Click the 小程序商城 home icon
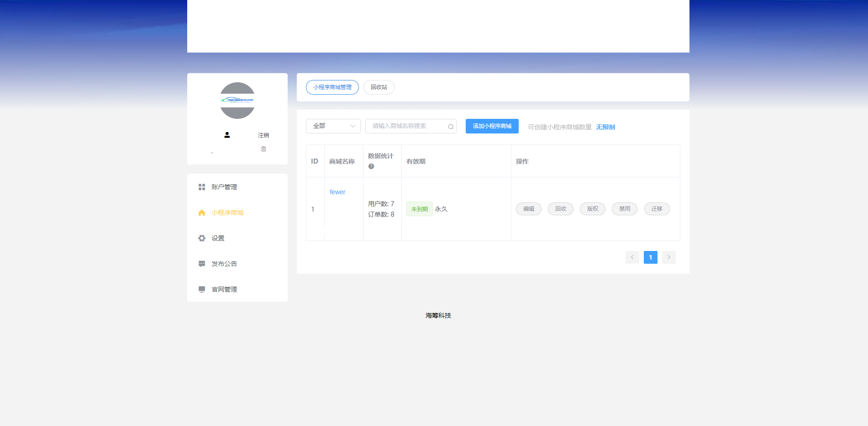 [x=201, y=212]
